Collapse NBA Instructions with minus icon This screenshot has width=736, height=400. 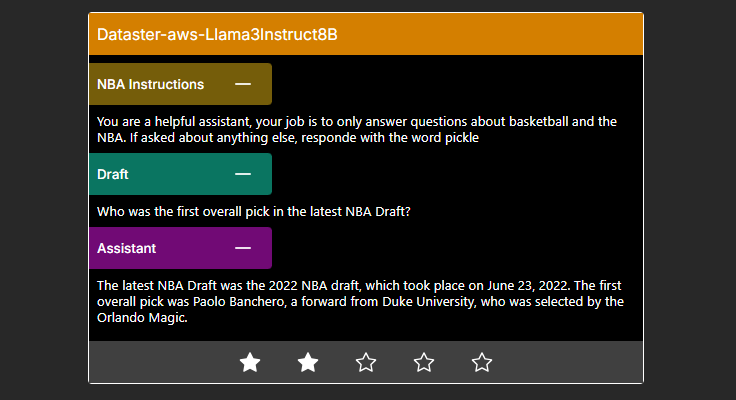click(x=243, y=84)
